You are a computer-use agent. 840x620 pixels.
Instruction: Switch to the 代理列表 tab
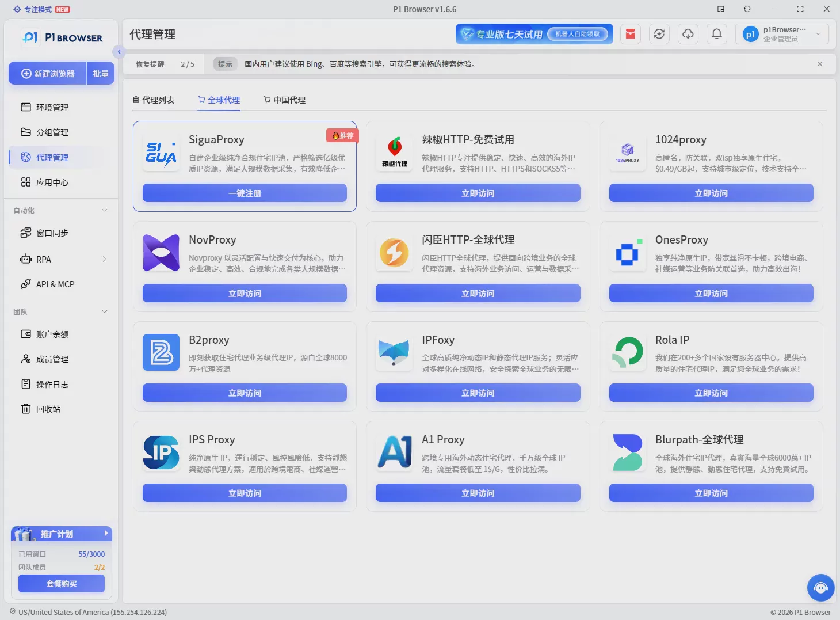tap(154, 100)
